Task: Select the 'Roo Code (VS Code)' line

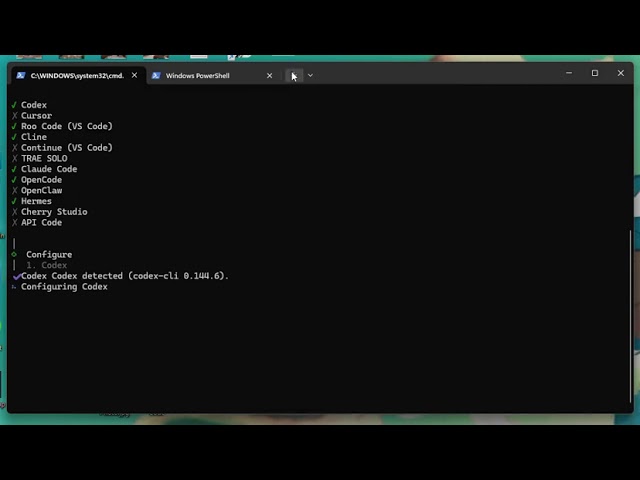Action: tap(67, 126)
